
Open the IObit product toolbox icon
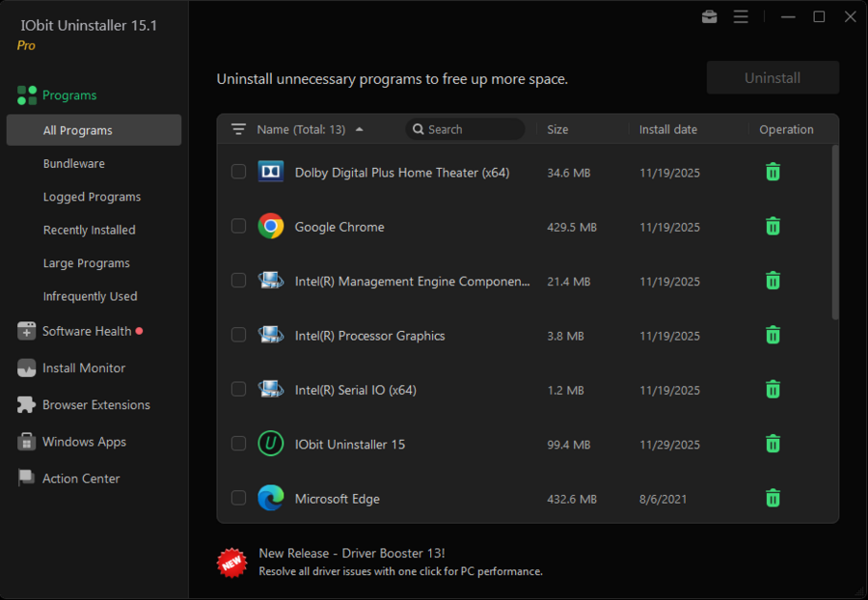[709, 16]
